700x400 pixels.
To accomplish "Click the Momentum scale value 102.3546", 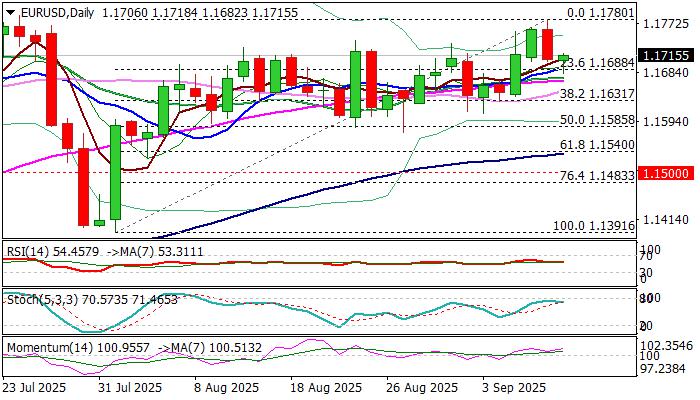I will [x=666, y=346].
